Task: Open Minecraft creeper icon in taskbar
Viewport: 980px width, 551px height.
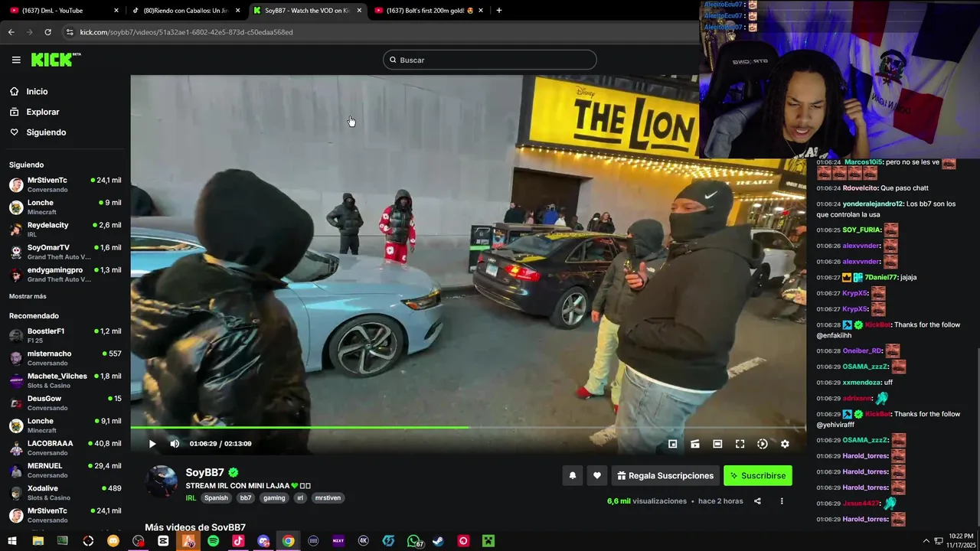Action: pyautogui.click(x=488, y=541)
